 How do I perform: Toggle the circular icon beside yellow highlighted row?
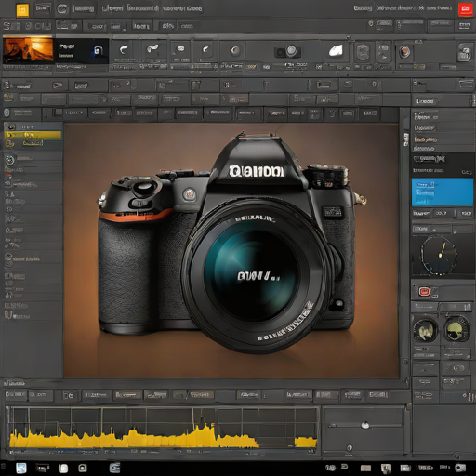pos(10,135)
